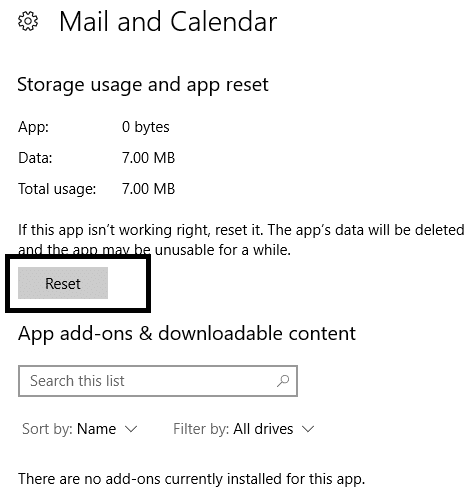
Task: Open the Filter by: All drives dropdown
Action: [244, 429]
